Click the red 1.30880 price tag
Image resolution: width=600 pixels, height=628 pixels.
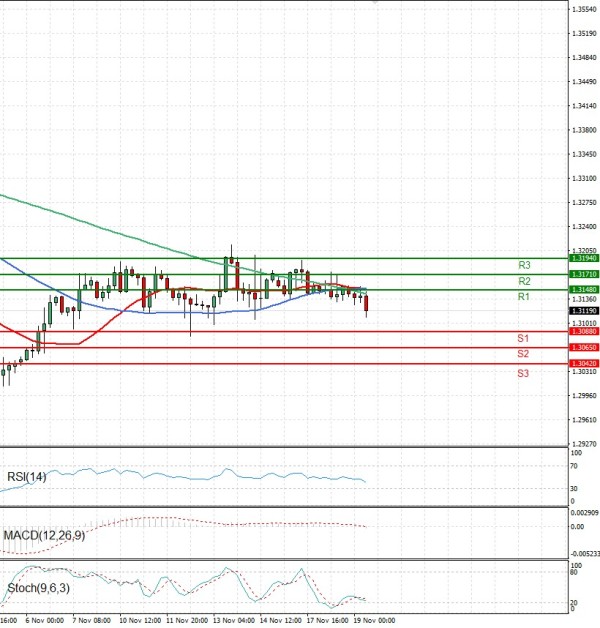[584, 331]
